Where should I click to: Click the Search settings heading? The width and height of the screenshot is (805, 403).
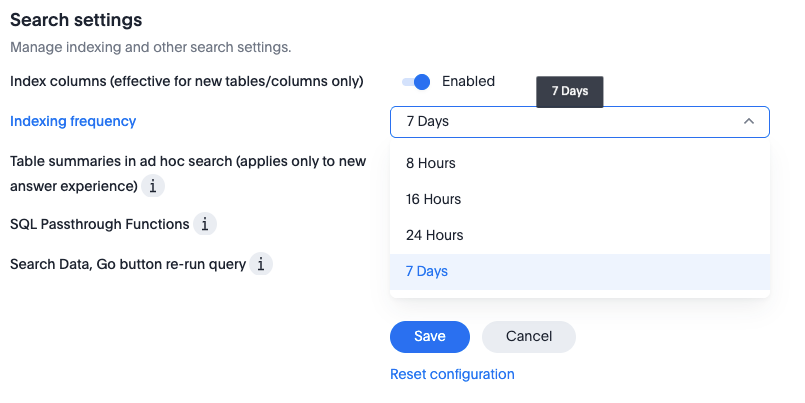[x=76, y=20]
